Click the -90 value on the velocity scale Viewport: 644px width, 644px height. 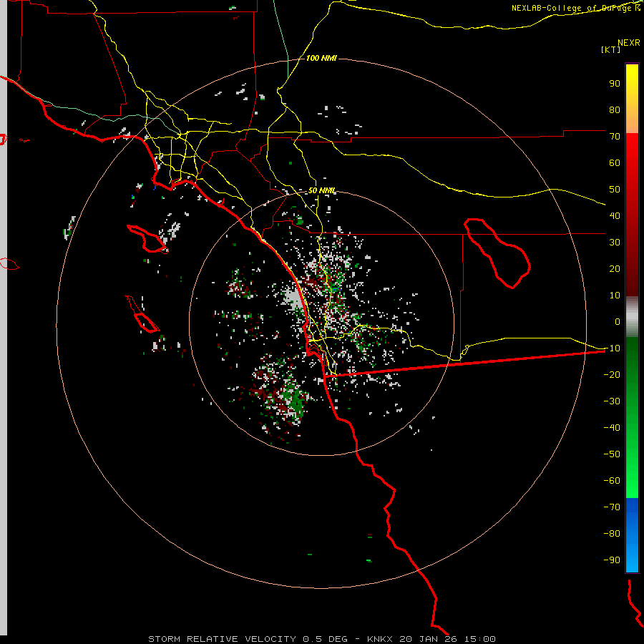612,560
